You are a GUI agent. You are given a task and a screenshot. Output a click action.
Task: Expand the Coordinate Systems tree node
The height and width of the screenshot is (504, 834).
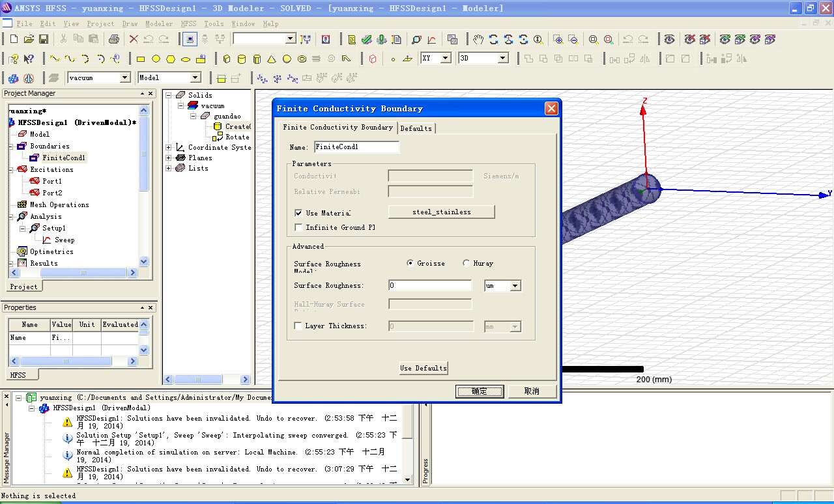(x=169, y=147)
